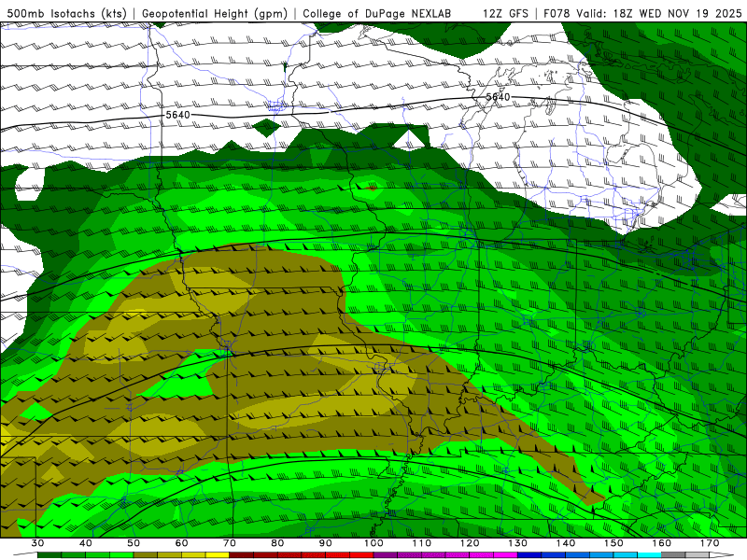747x560 pixels.
Task: Click the legend value 170
Action: pos(710,543)
